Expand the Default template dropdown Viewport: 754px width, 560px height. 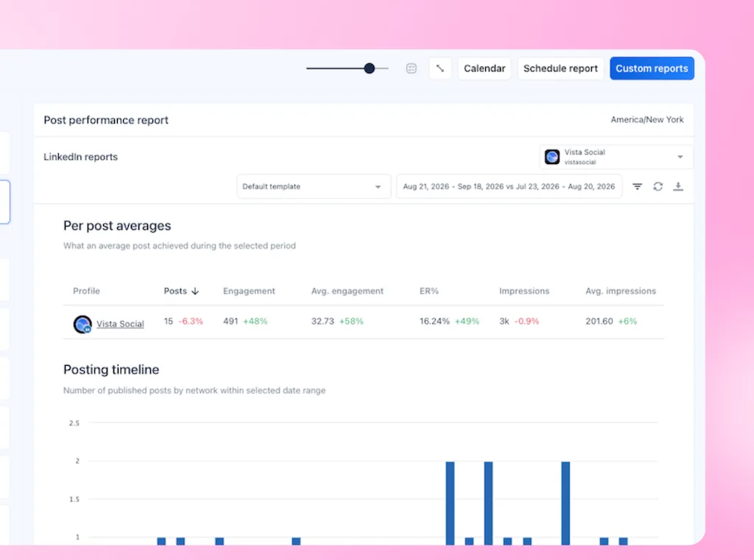click(314, 186)
